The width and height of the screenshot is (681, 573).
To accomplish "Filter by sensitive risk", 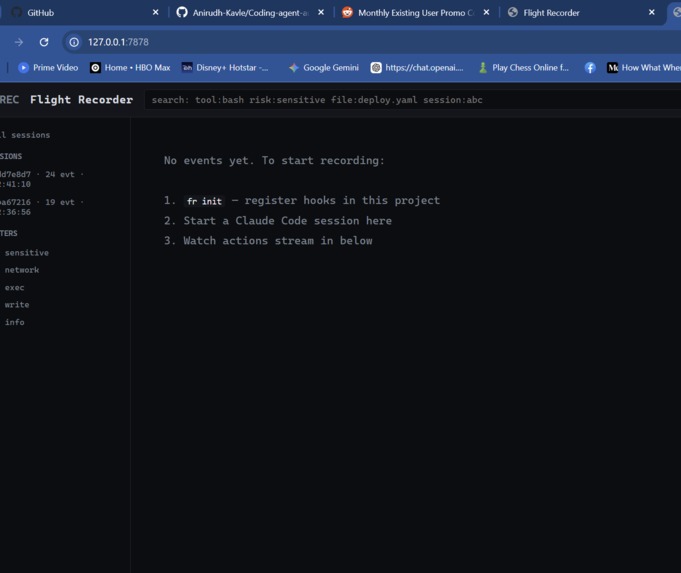I will tap(26, 252).
